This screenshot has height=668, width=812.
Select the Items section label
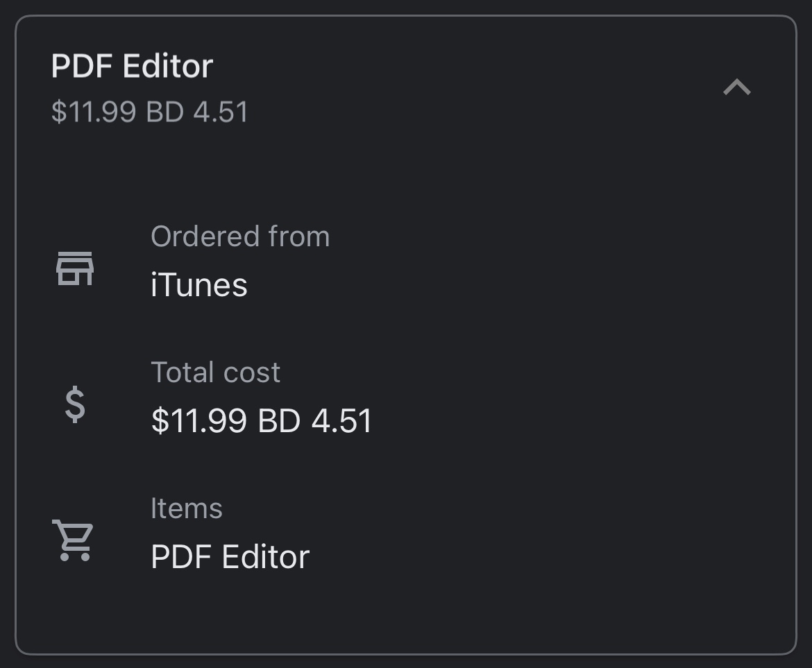tap(187, 508)
